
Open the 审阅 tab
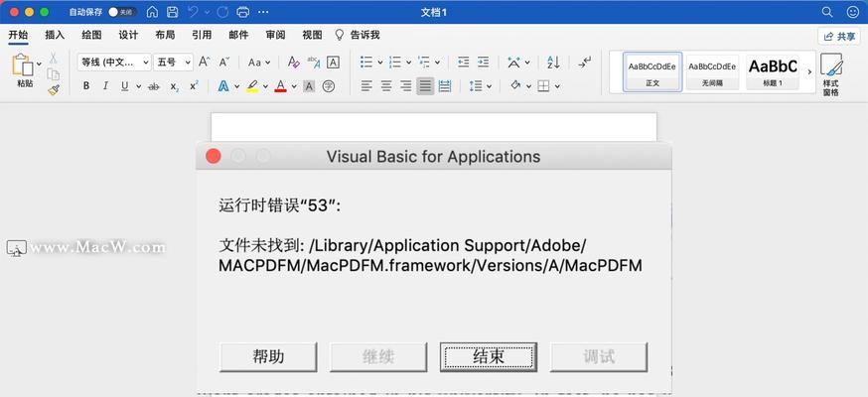click(275, 35)
